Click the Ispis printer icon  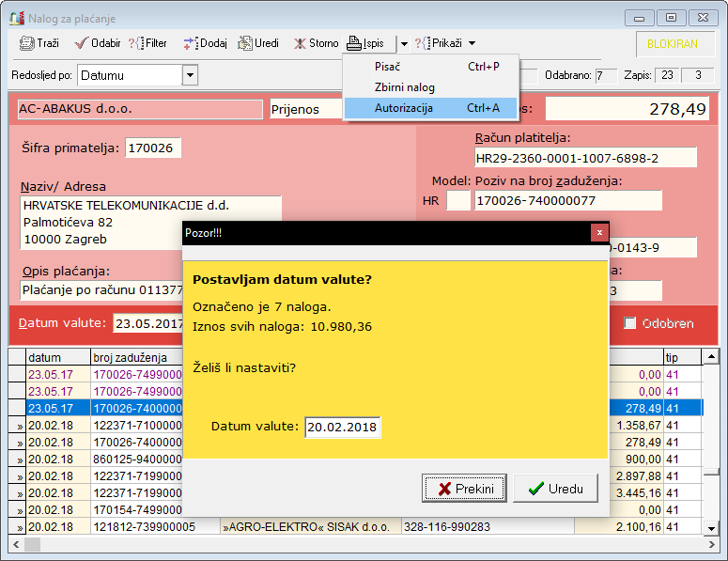point(354,43)
